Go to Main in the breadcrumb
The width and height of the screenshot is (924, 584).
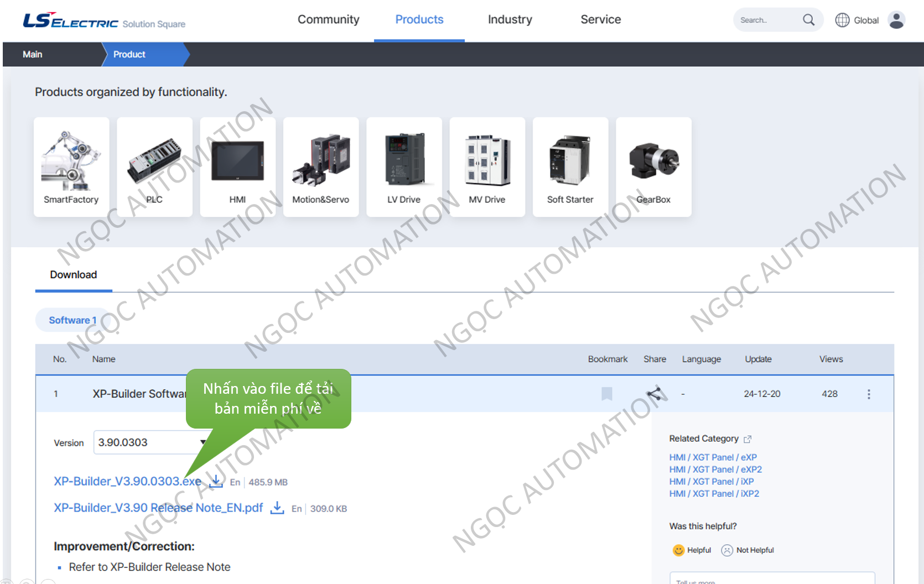tap(33, 54)
